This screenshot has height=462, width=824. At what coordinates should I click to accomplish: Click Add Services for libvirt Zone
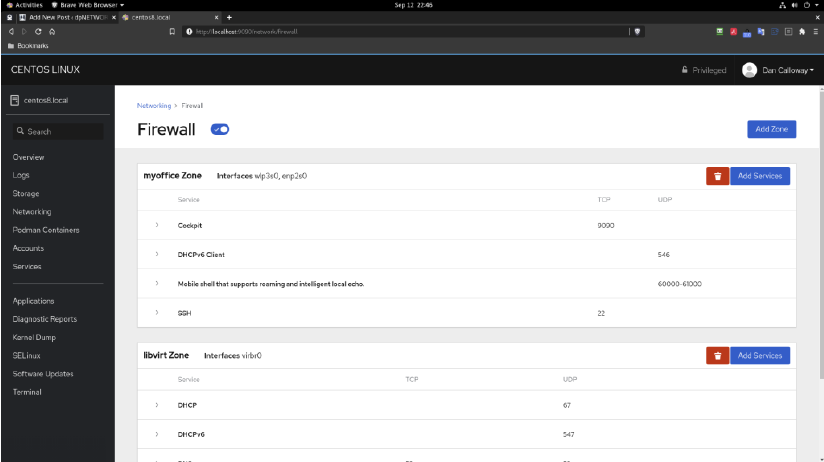pyautogui.click(x=760, y=356)
